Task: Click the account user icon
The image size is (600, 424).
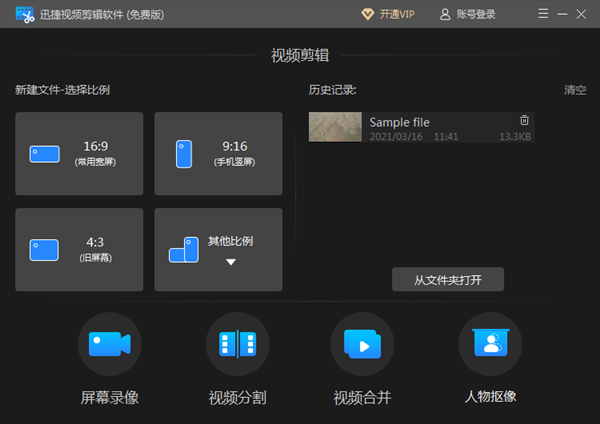Action: 445,15
